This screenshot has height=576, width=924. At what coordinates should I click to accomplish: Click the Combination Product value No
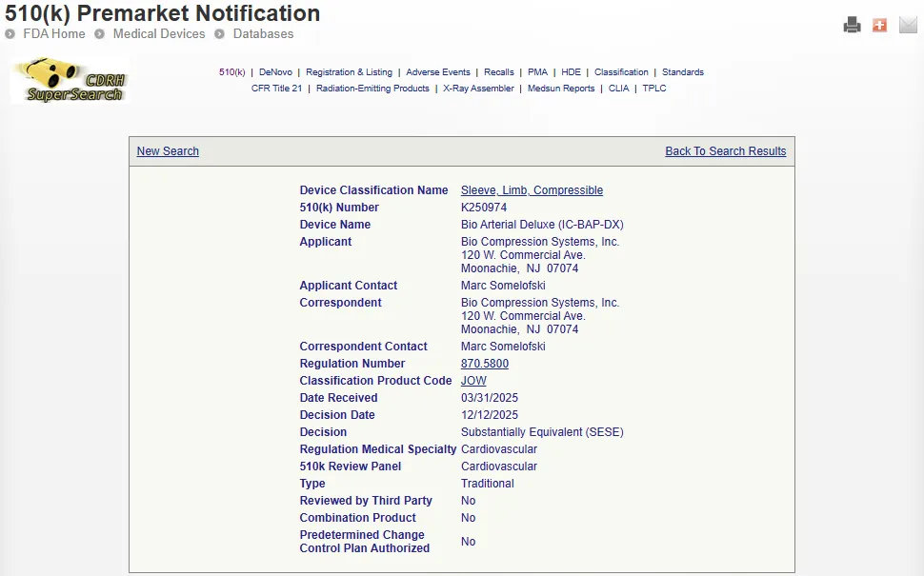click(x=469, y=518)
